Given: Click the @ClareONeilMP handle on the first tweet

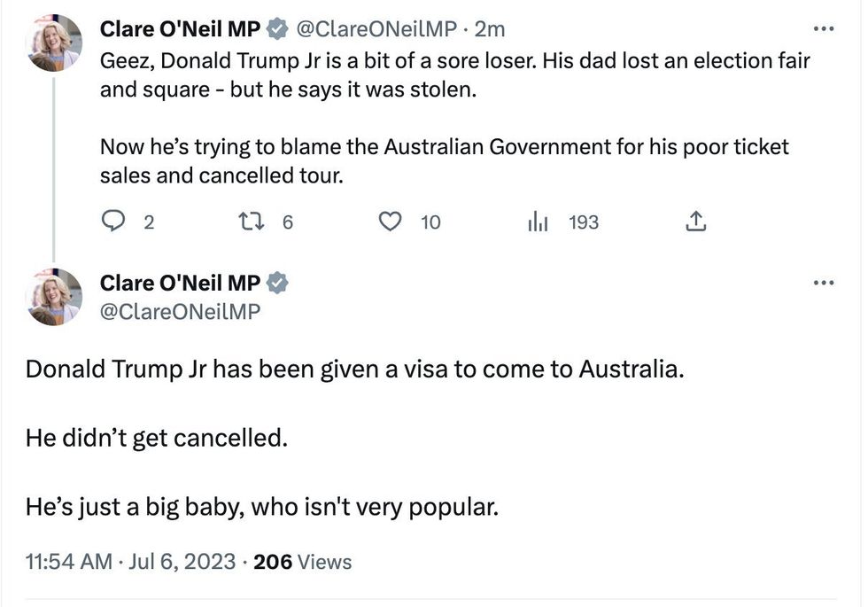Looking at the screenshot, I should pyautogui.click(x=376, y=27).
